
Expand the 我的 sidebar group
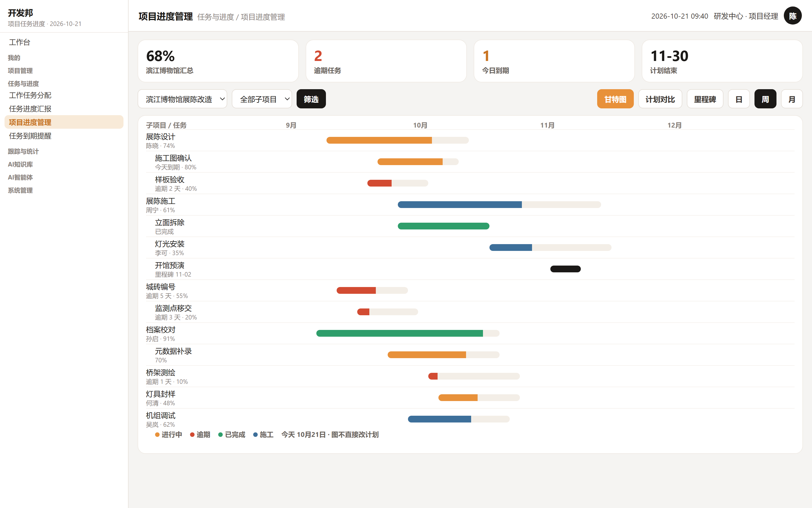click(14, 58)
